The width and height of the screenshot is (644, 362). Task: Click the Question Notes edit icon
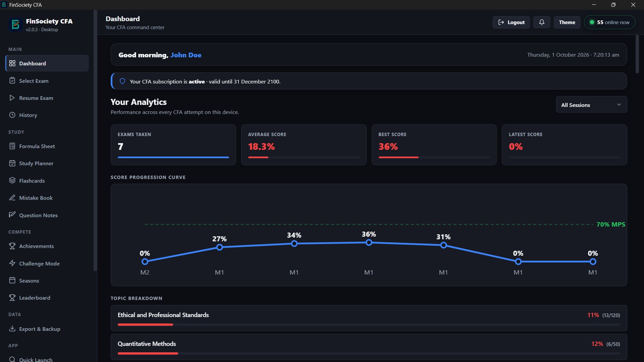[x=12, y=215]
